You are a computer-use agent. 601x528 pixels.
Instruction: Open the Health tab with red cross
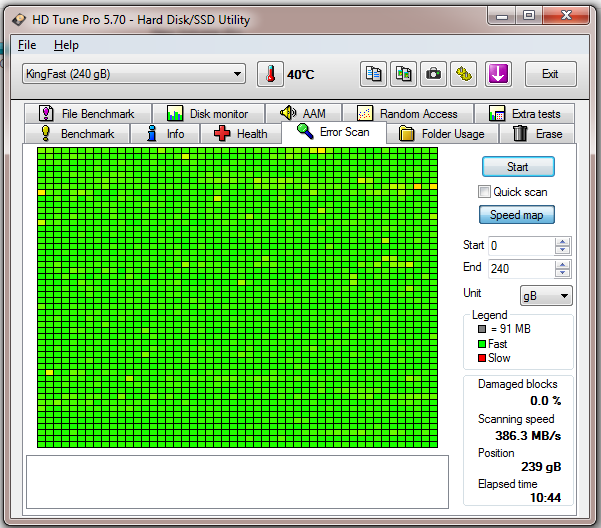coord(240,134)
